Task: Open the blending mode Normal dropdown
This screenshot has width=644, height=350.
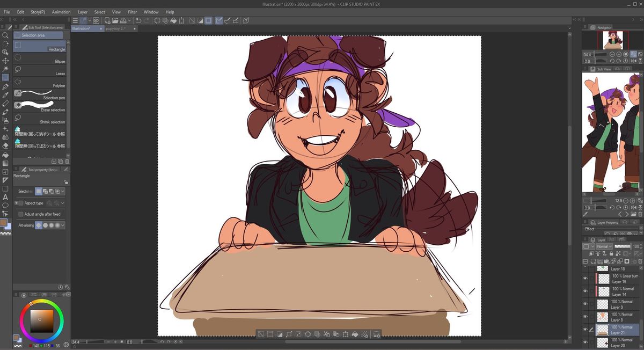Action: pos(604,246)
